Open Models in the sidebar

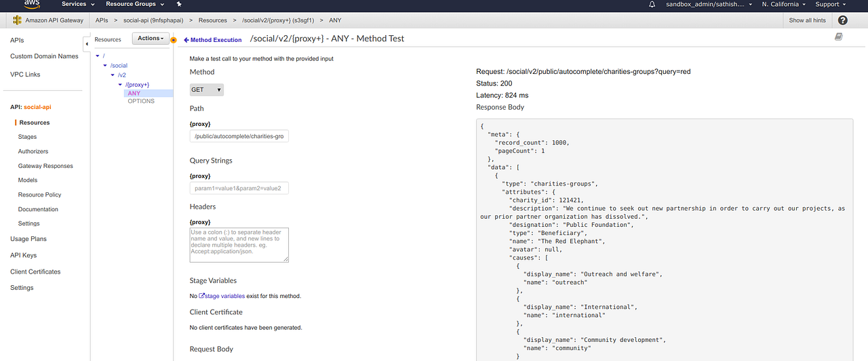(x=28, y=180)
